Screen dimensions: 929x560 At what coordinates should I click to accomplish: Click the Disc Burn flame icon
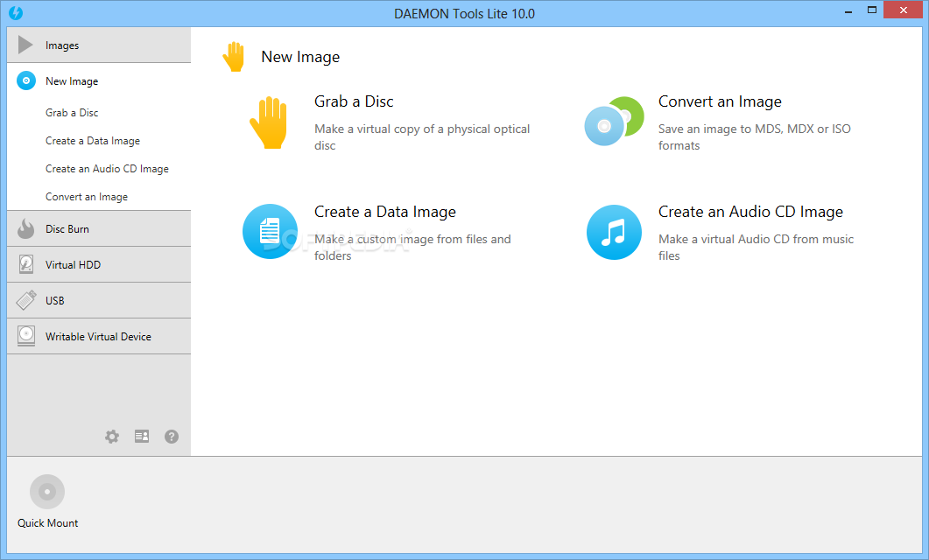[x=24, y=228]
